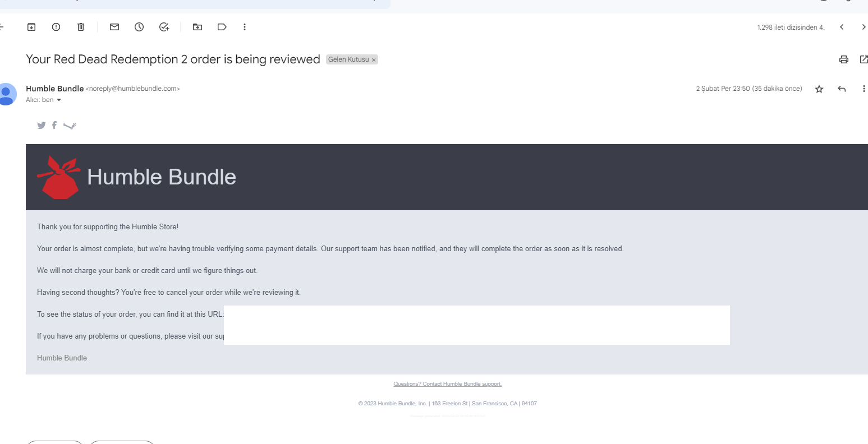Remove the 'Gelen Kutusu' label

[374, 60]
